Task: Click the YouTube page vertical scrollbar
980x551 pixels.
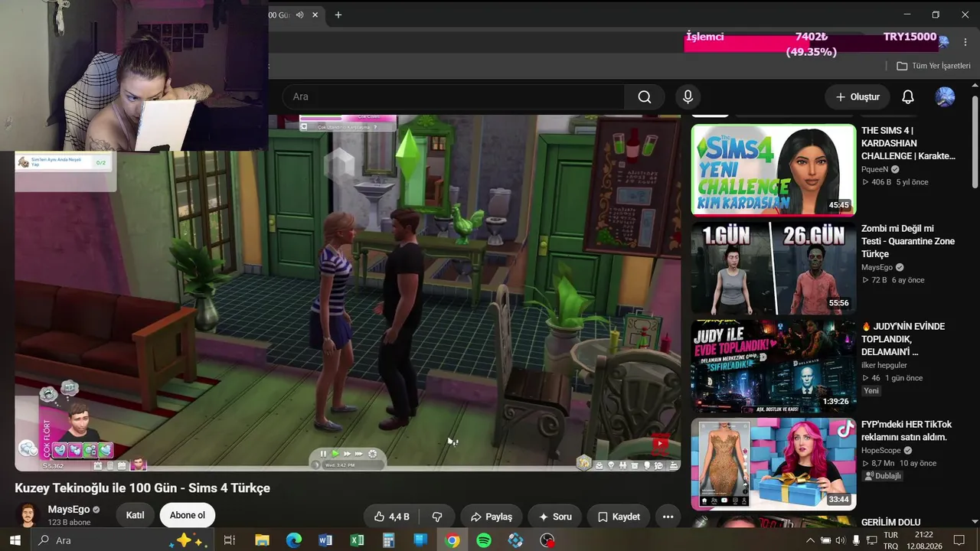Action: tap(975, 141)
